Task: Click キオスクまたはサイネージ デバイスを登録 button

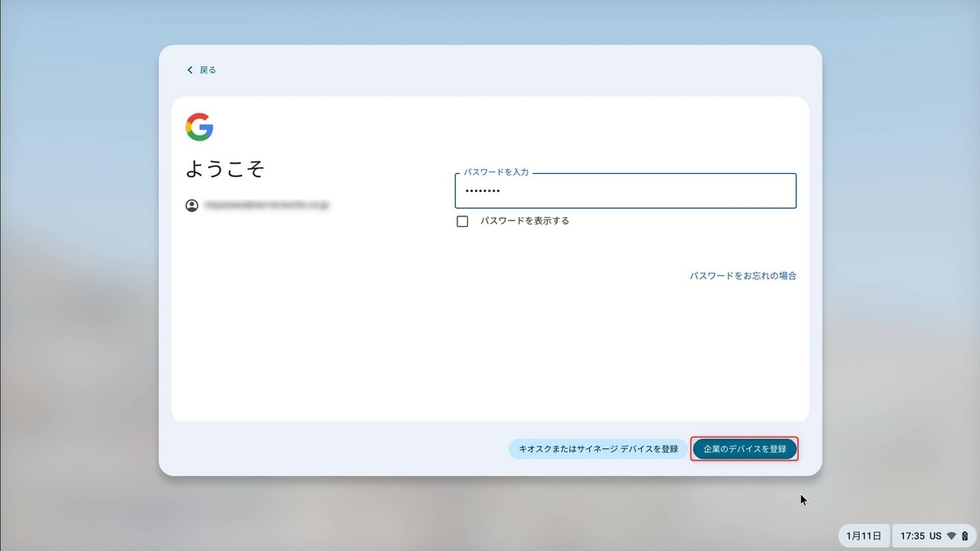Action: pyautogui.click(x=598, y=449)
